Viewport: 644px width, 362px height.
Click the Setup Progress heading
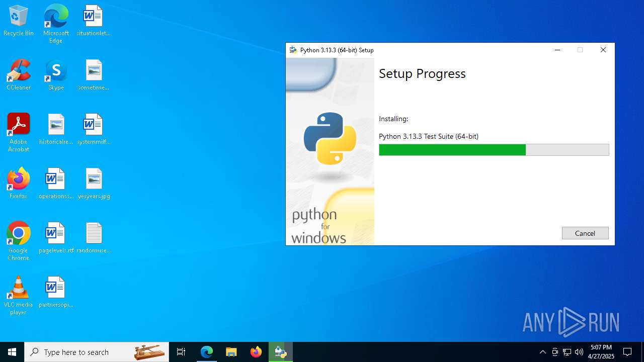click(x=422, y=73)
